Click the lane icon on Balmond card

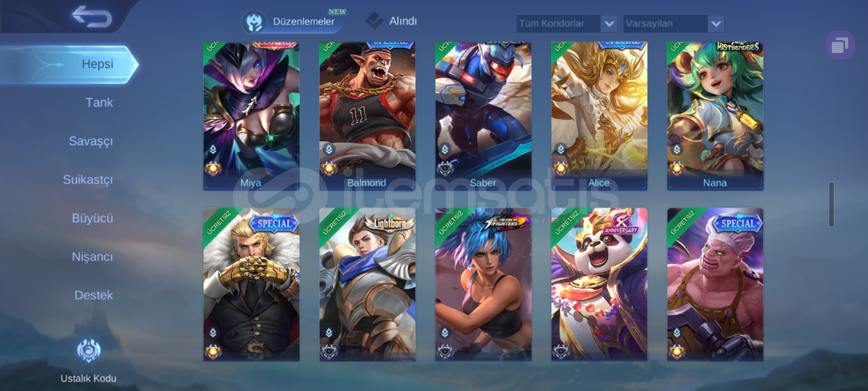tap(329, 149)
